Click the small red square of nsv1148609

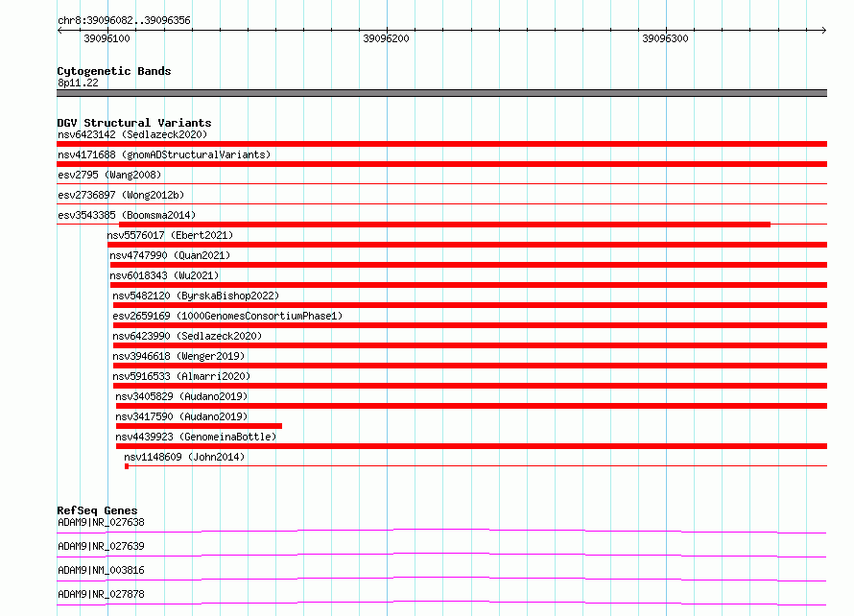click(x=127, y=466)
